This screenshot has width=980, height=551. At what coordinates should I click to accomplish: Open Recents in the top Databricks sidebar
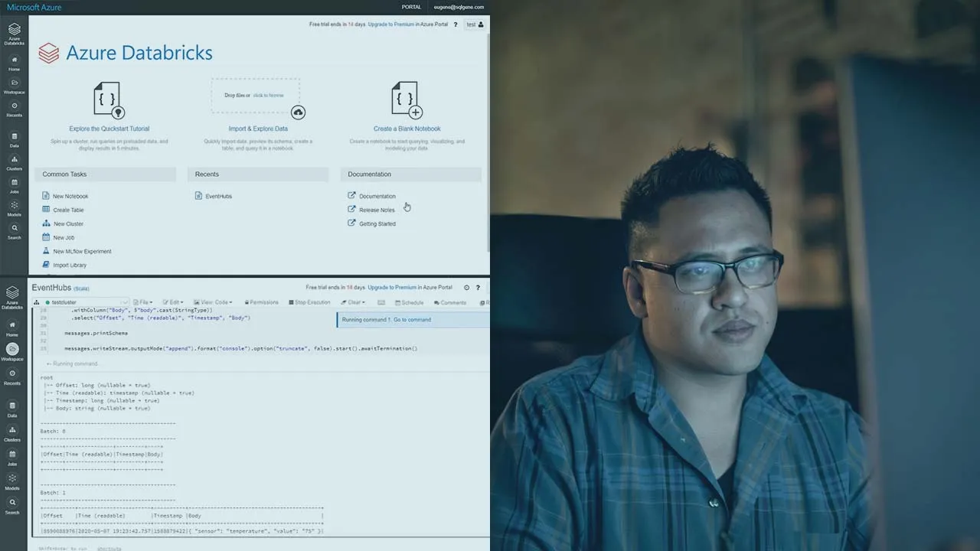(x=14, y=109)
